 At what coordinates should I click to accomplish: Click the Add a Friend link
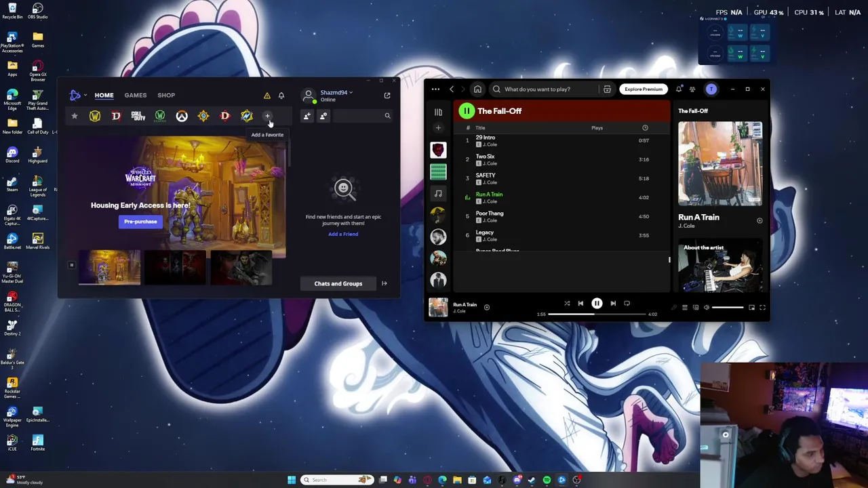pyautogui.click(x=343, y=234)
